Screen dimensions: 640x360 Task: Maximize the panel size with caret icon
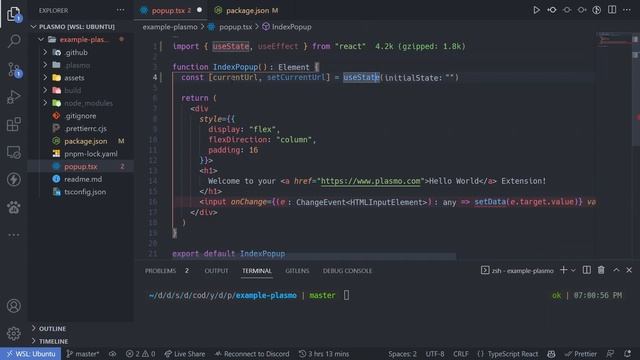(x=616, y=270)
